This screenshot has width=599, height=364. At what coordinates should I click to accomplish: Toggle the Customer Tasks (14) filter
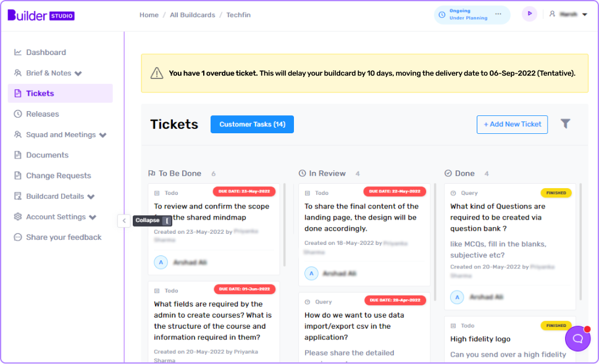(252, 125)
